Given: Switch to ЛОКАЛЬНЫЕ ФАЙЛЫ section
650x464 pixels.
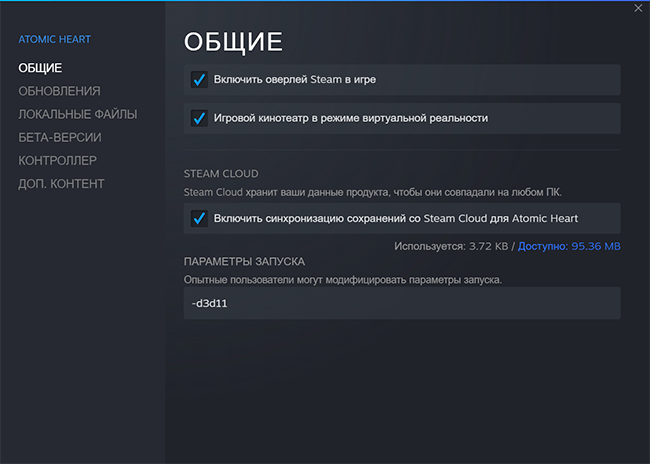Looking at the screenshot, I should pyautogui.click(x=78, y=114).
